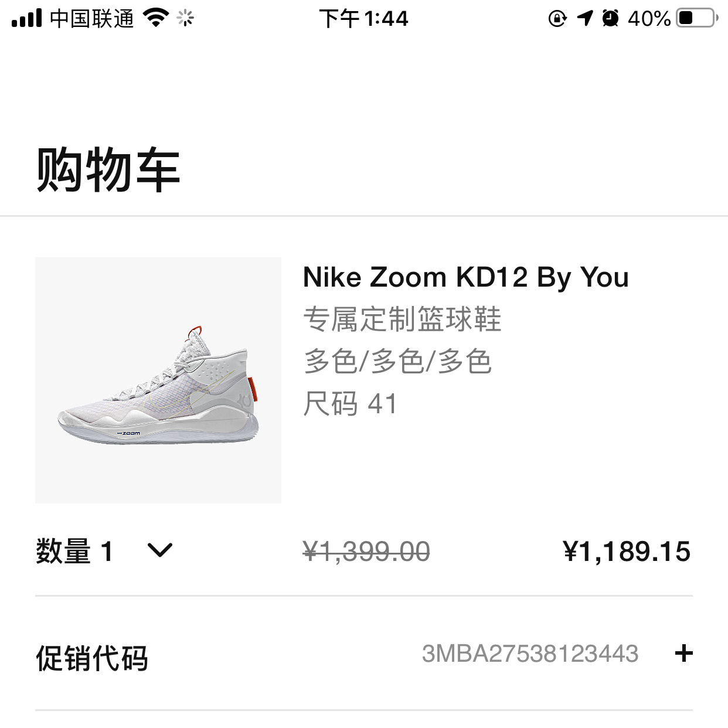Tap the original price ¥1,399.00
Screen dimensions: 728x728
(x=366, y=552)
